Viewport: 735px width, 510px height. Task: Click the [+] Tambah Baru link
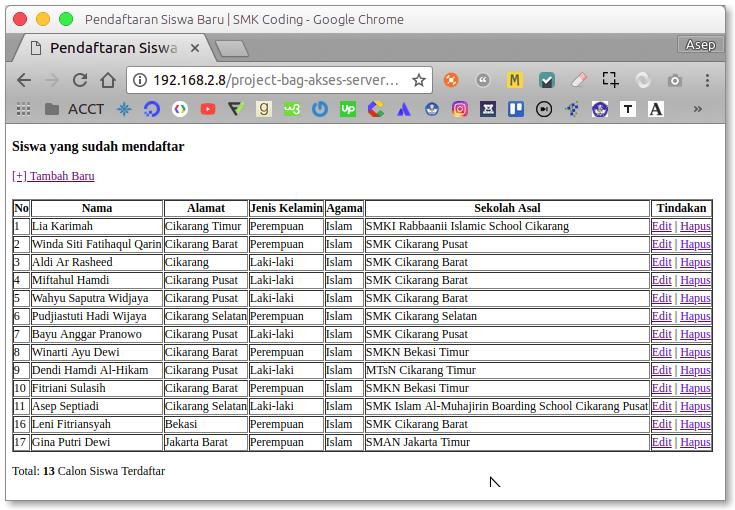(x=53, y=176)
